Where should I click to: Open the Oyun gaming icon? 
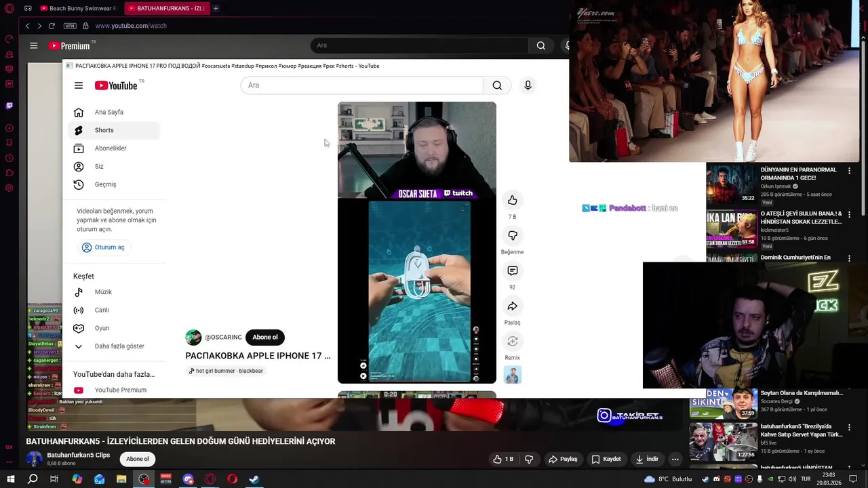tap(79, 328)
